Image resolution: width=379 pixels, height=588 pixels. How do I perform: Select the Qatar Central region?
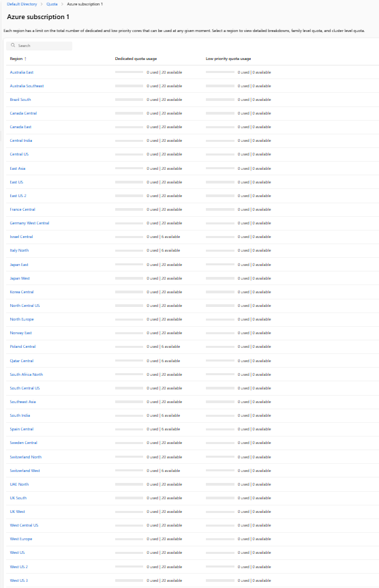coord(22,361)
